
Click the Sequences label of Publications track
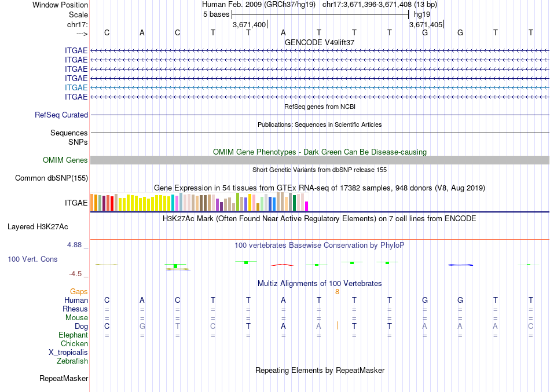pos(69,133)
